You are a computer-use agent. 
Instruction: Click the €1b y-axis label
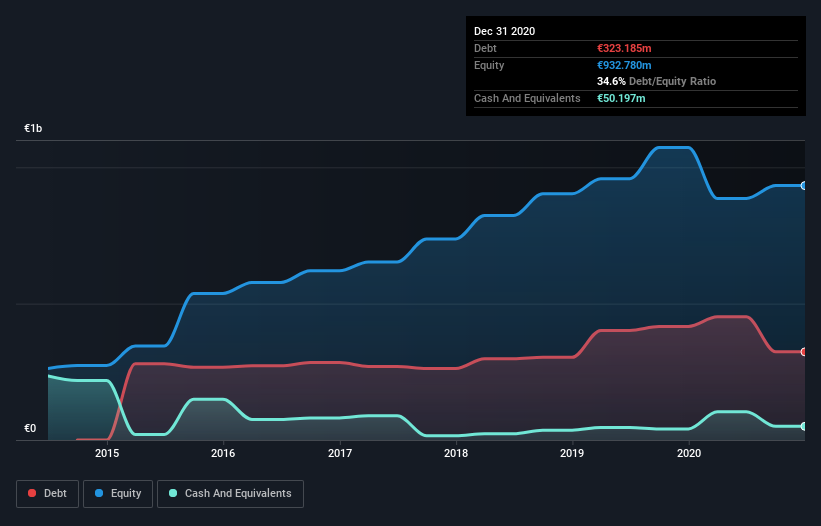click(x=33, y=128)
